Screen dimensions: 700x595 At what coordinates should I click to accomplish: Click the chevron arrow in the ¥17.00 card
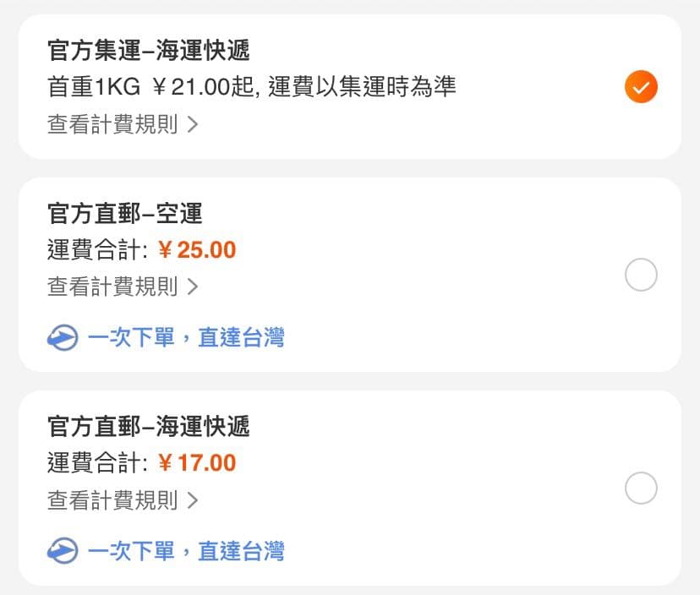(193, 500)
